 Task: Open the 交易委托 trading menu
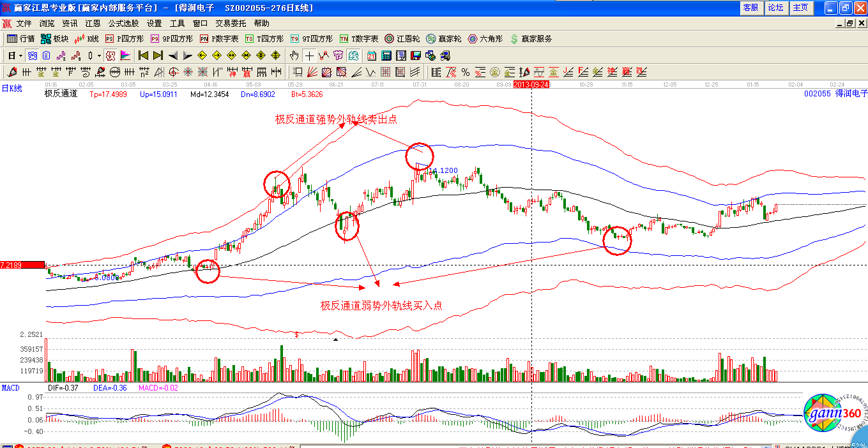tap(231, 24)
